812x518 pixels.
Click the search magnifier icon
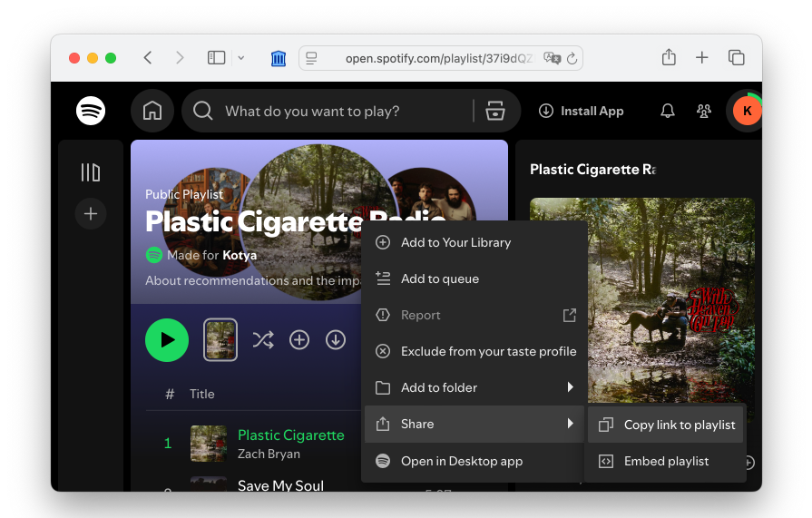[203, 111]
